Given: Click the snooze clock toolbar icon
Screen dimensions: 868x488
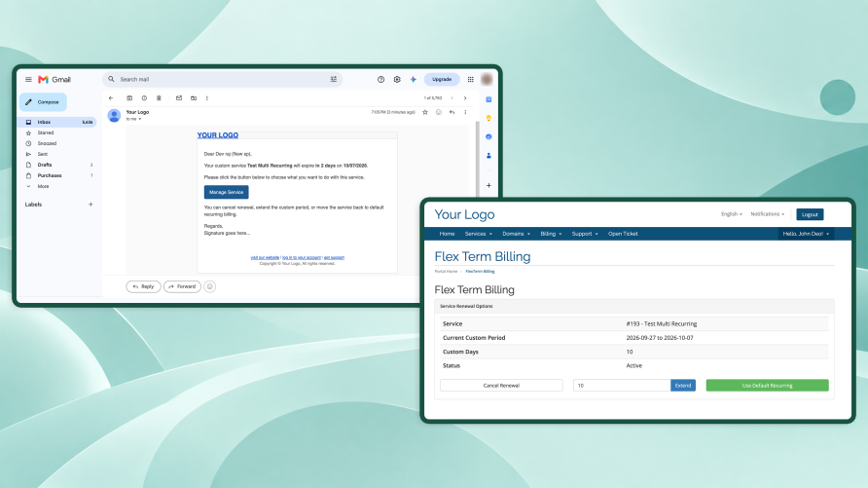Looking at the screenshot, I should (x=144, y=98).
